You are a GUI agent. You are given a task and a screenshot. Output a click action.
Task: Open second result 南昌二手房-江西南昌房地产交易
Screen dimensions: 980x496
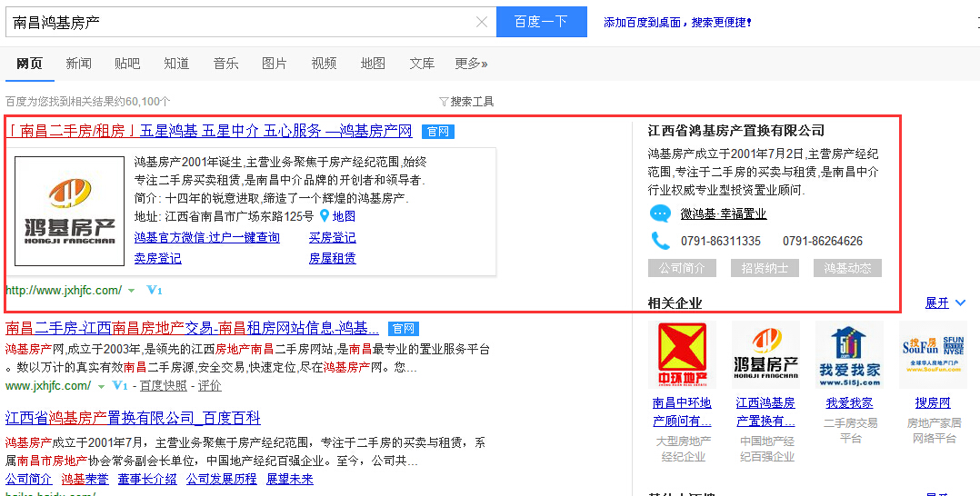[x=192, y=328]
